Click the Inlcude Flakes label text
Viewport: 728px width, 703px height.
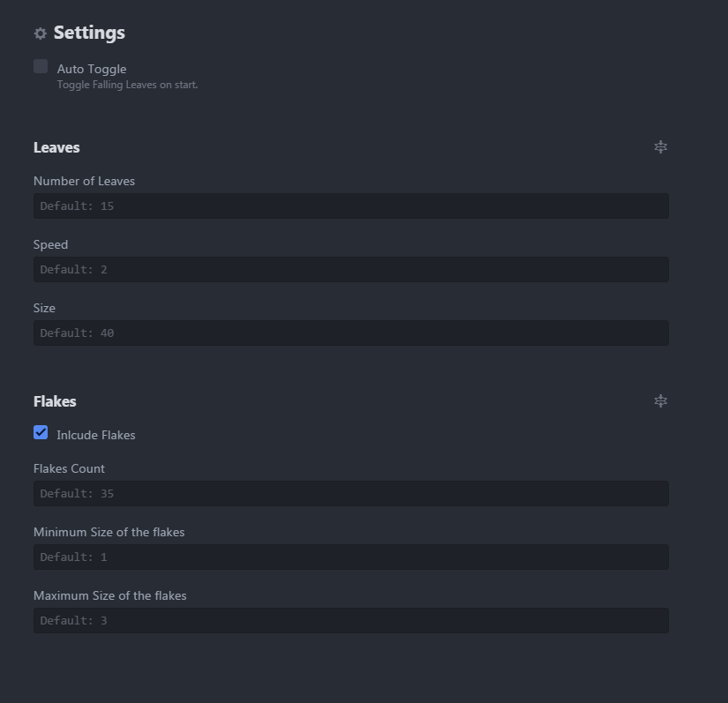[x=96, y=435]
